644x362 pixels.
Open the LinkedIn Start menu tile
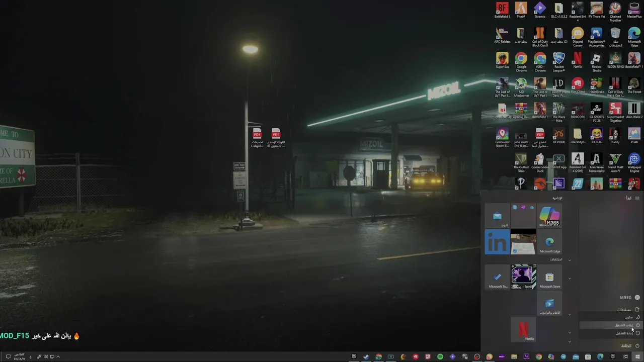pos(497,242)
